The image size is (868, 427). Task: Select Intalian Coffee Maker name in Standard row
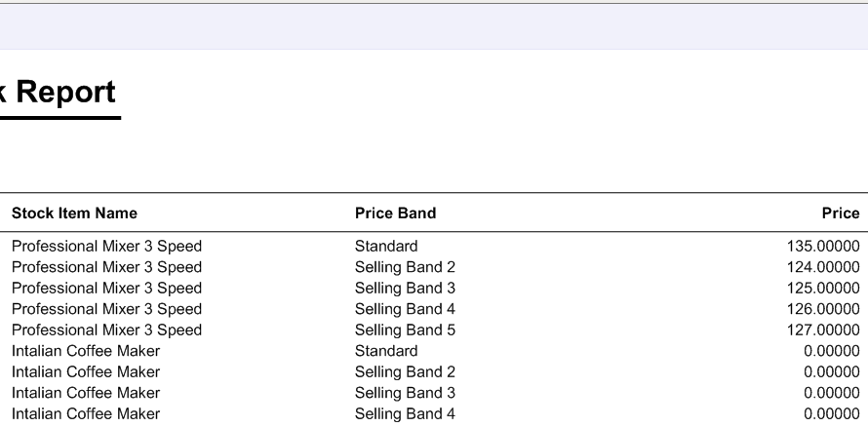coord(85,351)
